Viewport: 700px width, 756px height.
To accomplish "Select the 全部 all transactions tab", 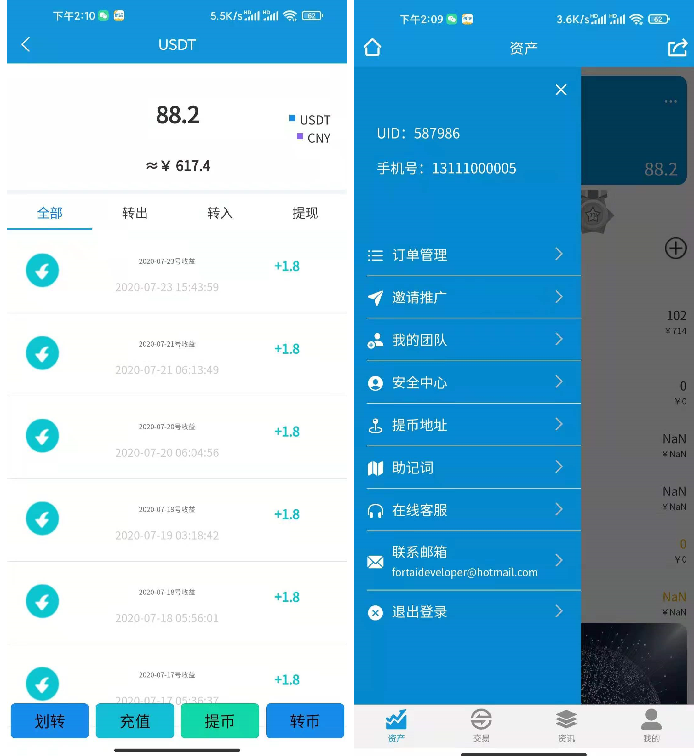I will point(49,212).
